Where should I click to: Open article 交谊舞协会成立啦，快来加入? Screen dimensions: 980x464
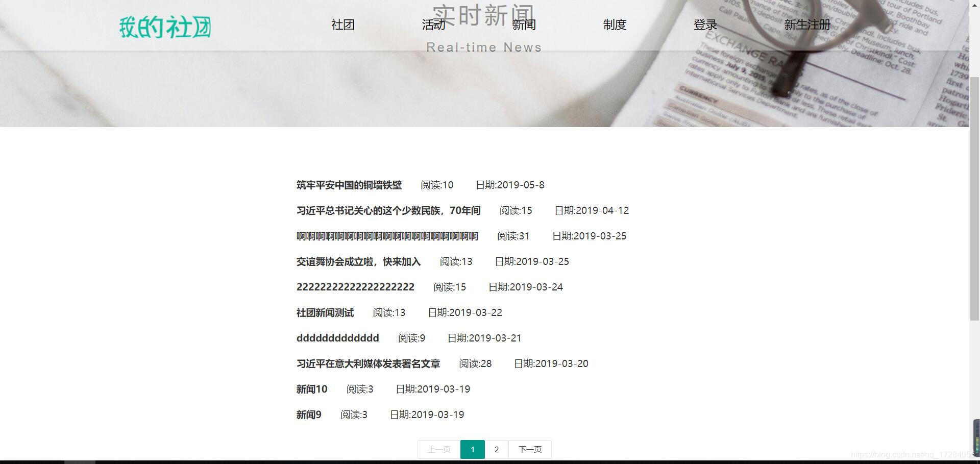point(358,261)
